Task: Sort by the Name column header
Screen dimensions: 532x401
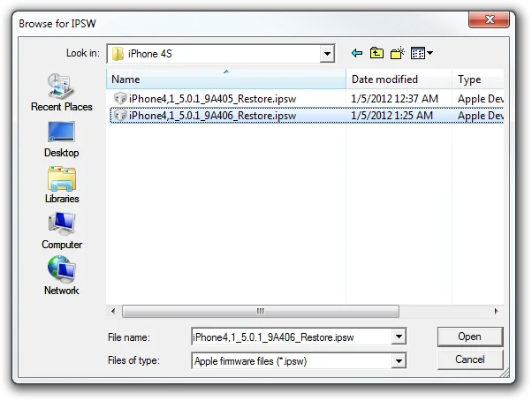Action: (x=226, y=79)
